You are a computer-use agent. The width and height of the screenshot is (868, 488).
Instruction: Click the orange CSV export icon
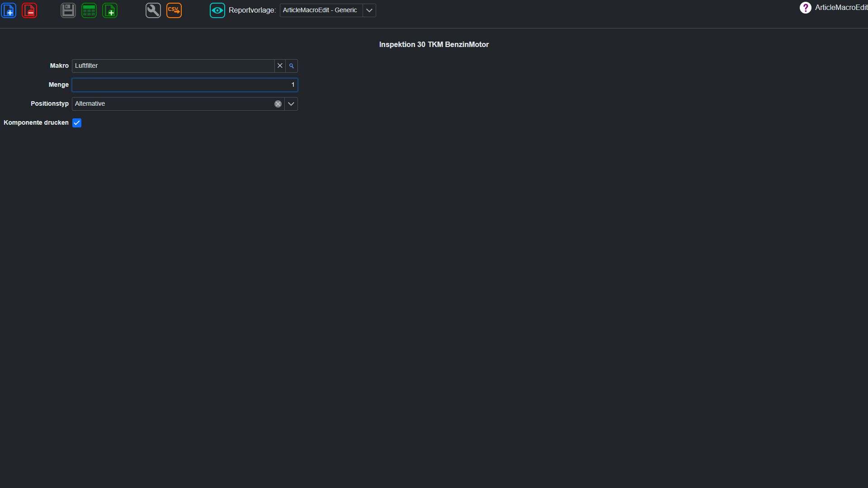[174, 10]
